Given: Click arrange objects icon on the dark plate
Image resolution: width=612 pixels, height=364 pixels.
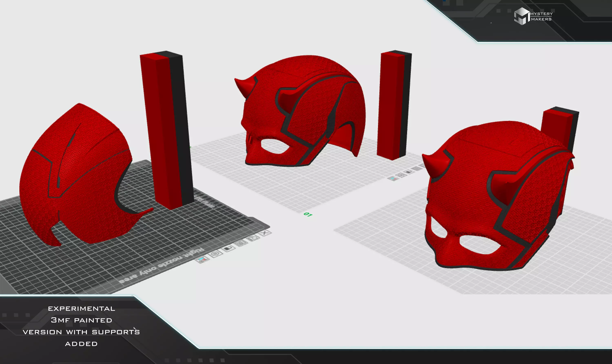Looking at the screenshot, I should 241,243.
